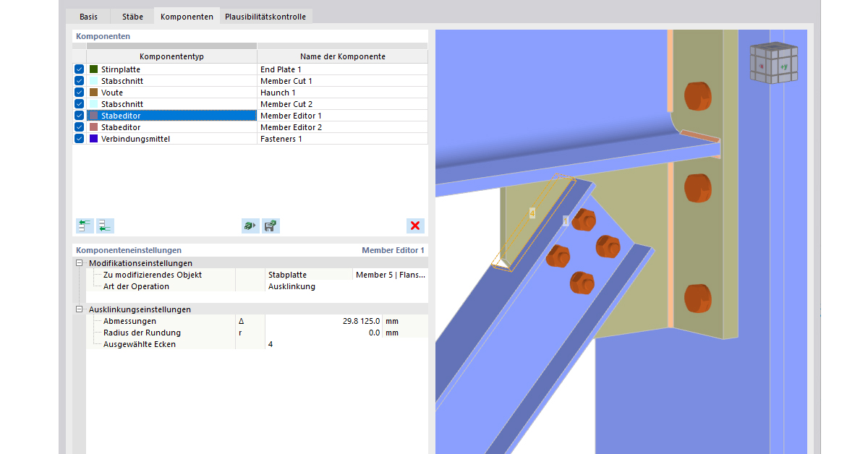
Task: Open the Stäbe tab
Action: click(x=133, y=17)
